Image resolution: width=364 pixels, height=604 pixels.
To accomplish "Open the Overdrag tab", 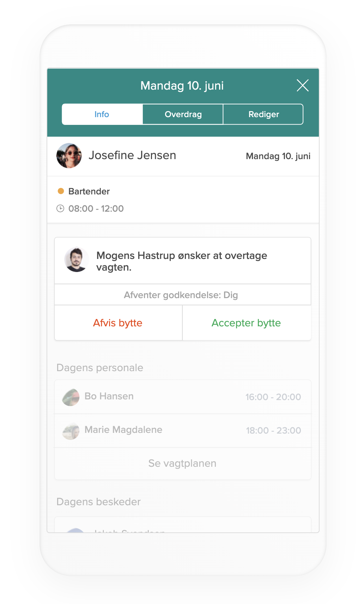I will coord(183,114).
